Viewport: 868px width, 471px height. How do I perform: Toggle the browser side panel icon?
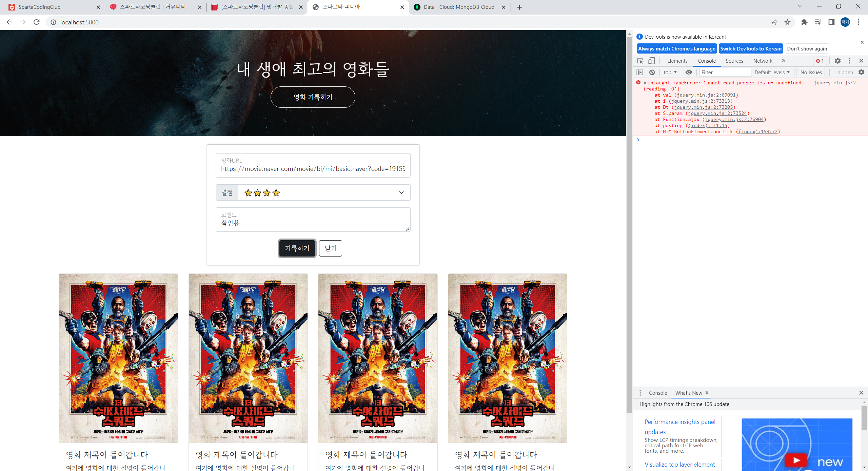[831, 22]
